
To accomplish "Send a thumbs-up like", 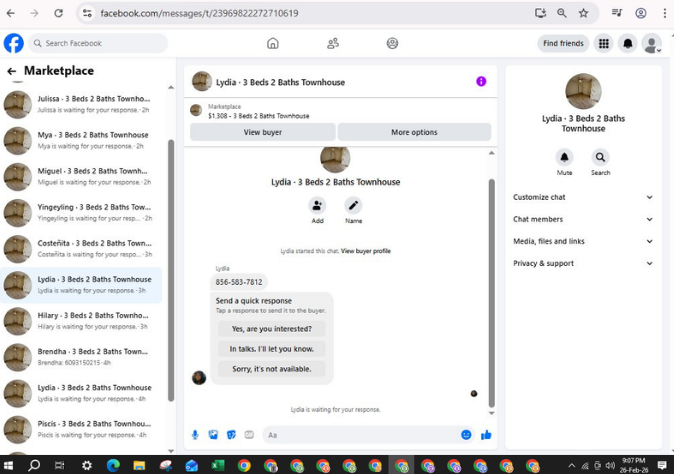I will pos(486,435).
